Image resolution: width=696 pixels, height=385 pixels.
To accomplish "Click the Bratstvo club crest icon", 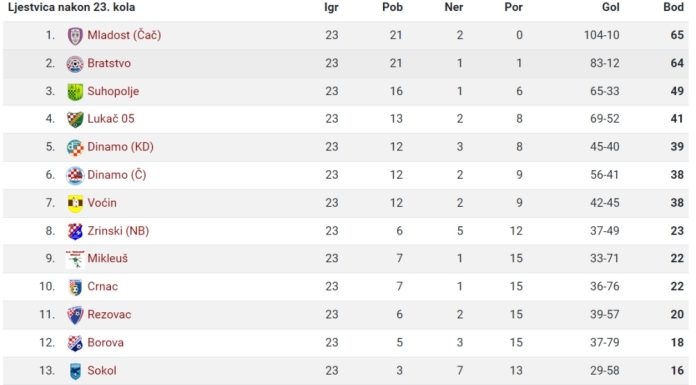I will point(75,64).
